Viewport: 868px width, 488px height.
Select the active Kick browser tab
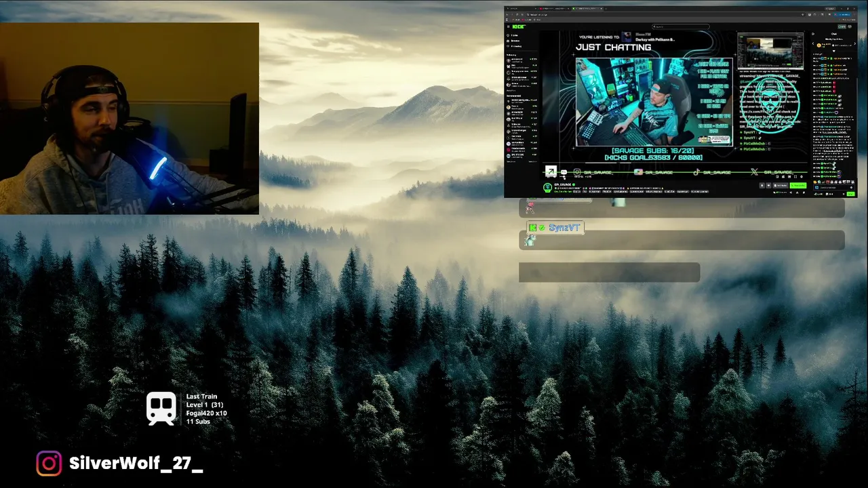[587, 8]
